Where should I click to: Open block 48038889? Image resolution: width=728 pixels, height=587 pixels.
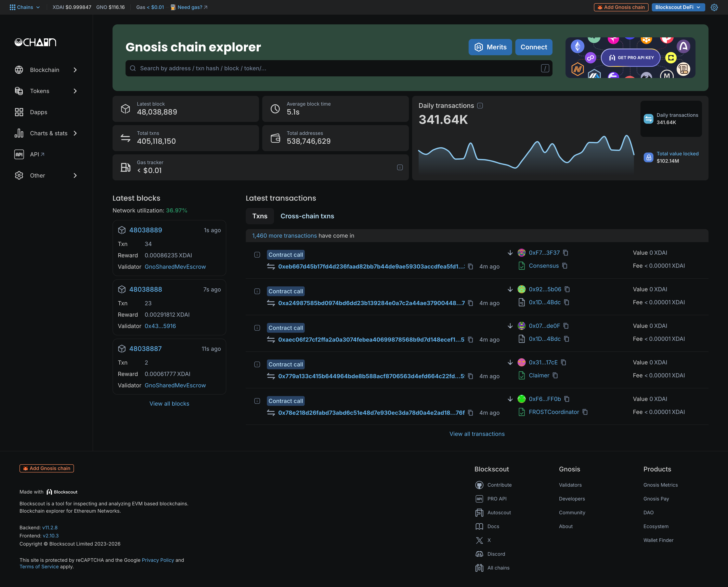[x=146, y=230]
